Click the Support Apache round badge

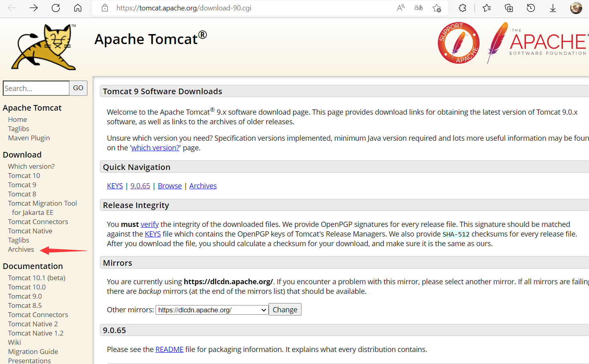pyautogui.click(x=459, y=43)
